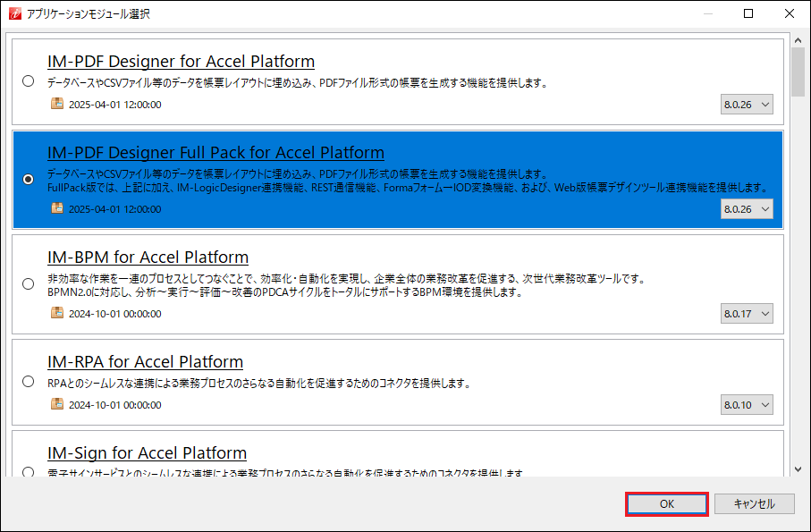Expand the 8.0.17 version dropdown for IM-BPM
Screen dimensions: 811x532
747,313
